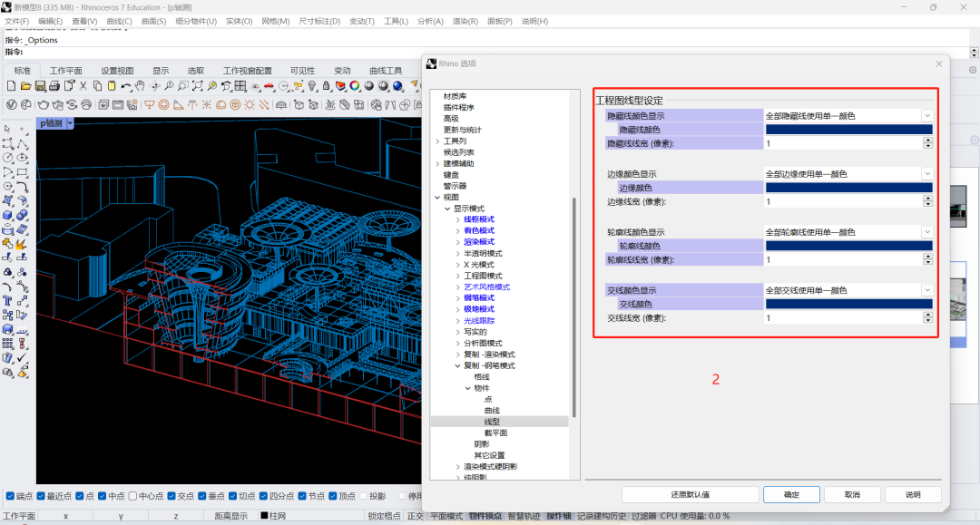Enable the 中心点 osnap checkbox

click(132, 496)
